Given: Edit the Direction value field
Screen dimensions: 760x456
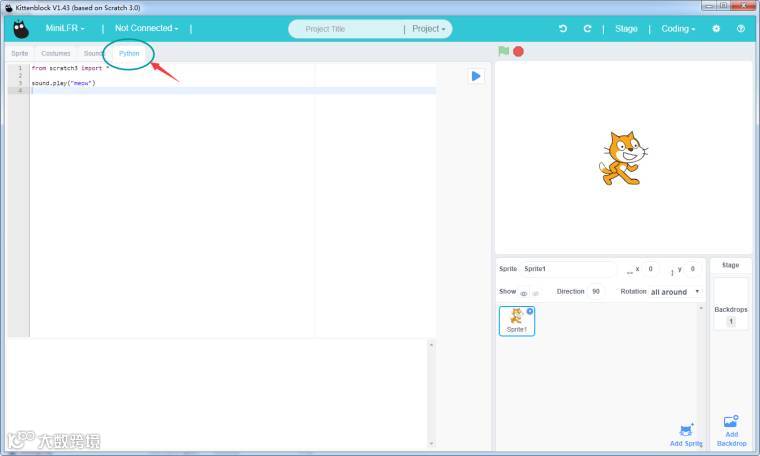Looking at the screenshot, I should (596, 292).
